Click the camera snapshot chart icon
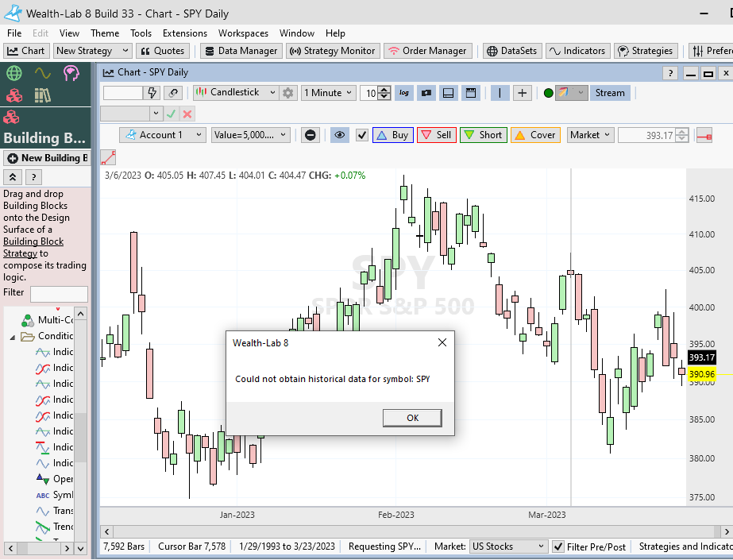Screen dimensions: 733x560 [426, 93]
